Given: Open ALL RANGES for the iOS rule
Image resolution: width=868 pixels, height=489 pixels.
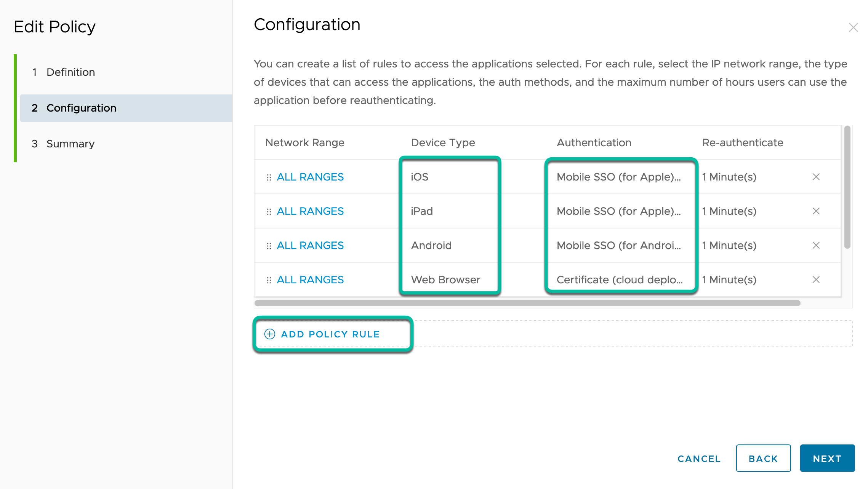Looking at the screenshot, I should coord(310,177).
